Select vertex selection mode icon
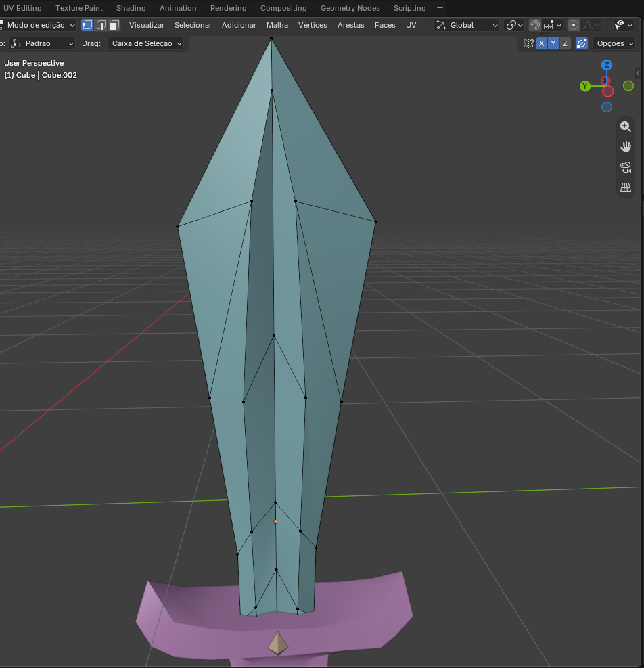 [x=87, y=25]
